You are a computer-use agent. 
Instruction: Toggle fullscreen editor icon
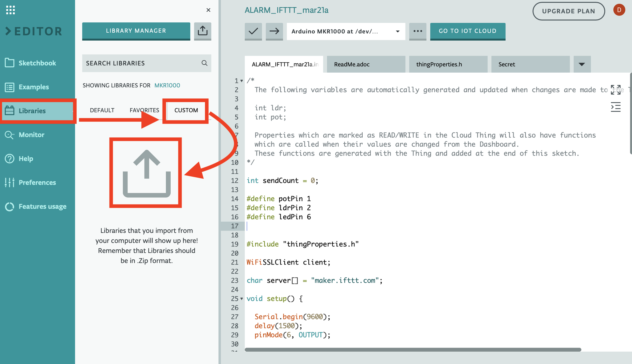pos(615,90)
